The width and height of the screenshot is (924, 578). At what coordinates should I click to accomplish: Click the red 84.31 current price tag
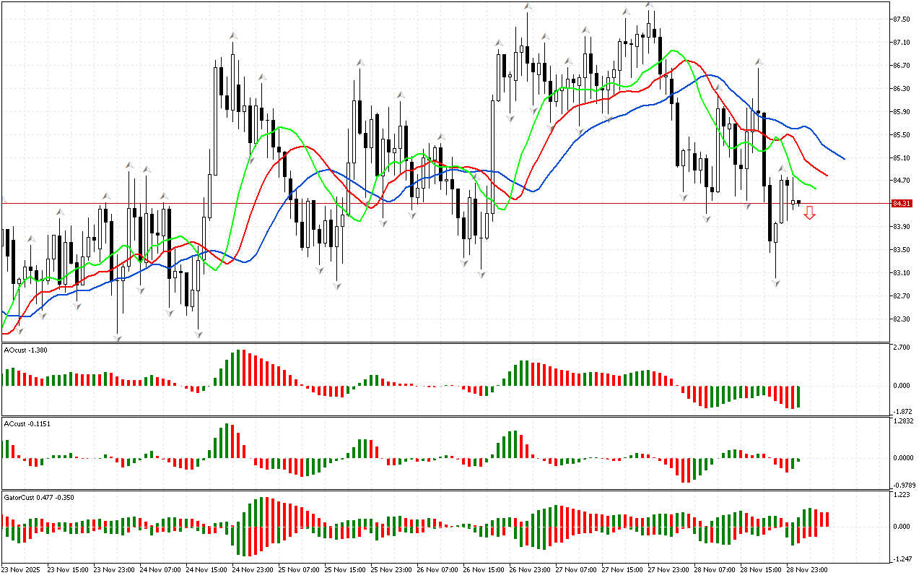[x=900, y=204]
